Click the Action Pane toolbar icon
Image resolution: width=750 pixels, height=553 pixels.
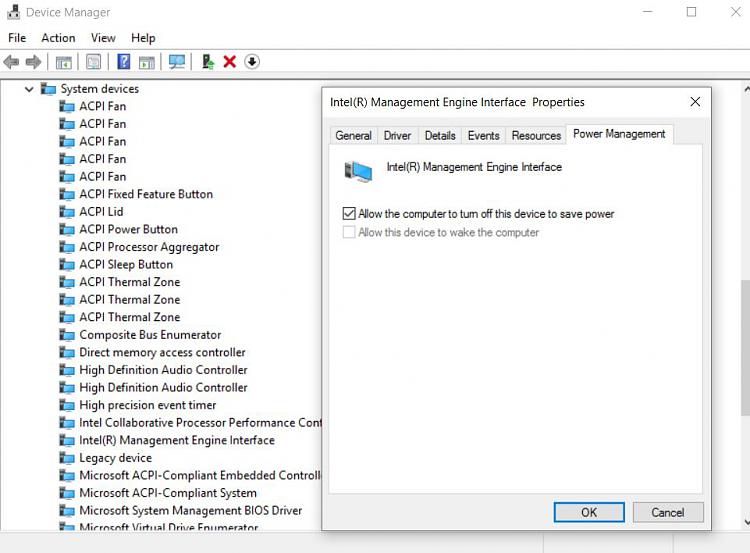[x=147, y=62]
